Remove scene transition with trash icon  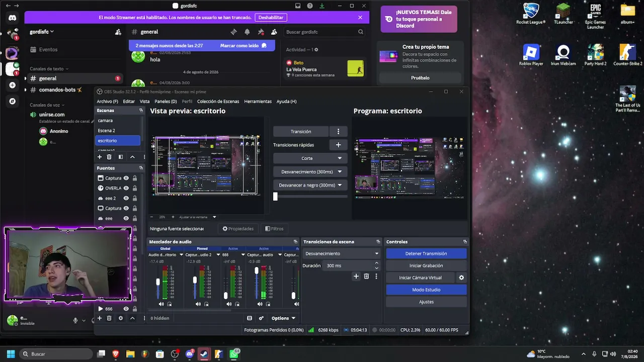pyautogui.click(x=366, y=276)
